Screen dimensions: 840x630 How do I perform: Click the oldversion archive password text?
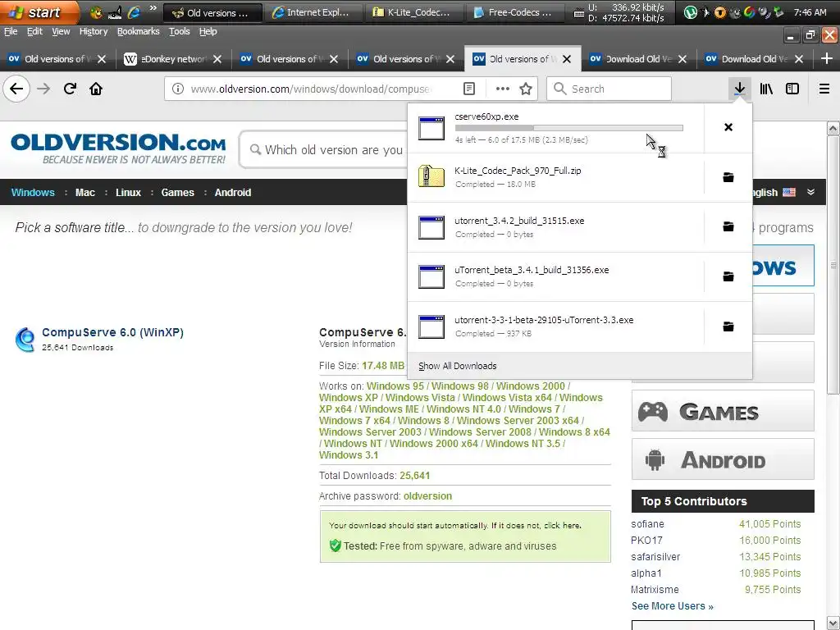(x=427, y=496)
